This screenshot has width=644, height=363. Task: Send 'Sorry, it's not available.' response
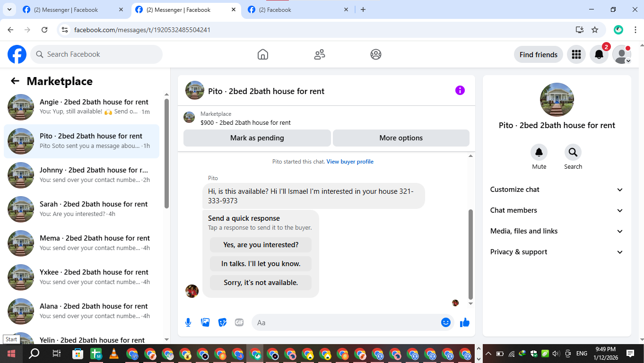click(261, 283)
